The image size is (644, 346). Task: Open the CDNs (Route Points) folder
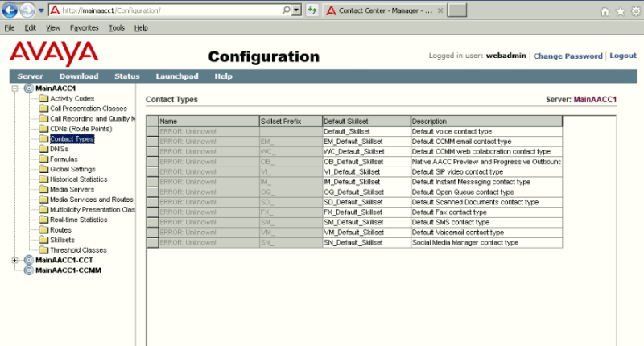pyautogui.click(x=81, y=129)
